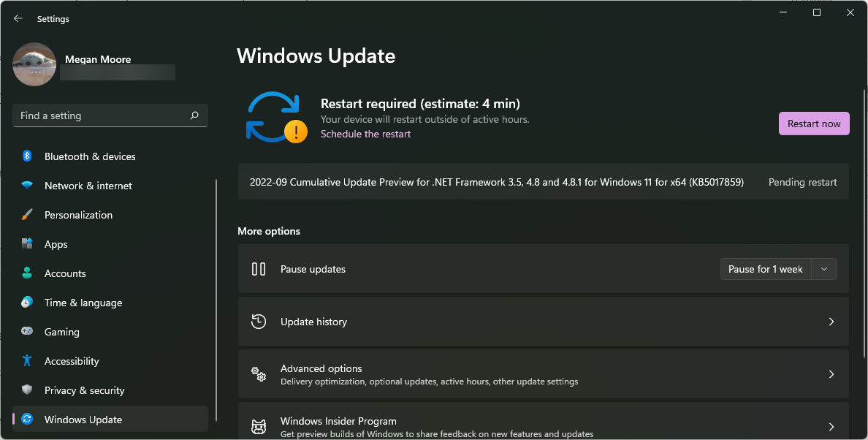Minimize the Settings window
Screen dimensions: 868x440
tap(783, 12)
